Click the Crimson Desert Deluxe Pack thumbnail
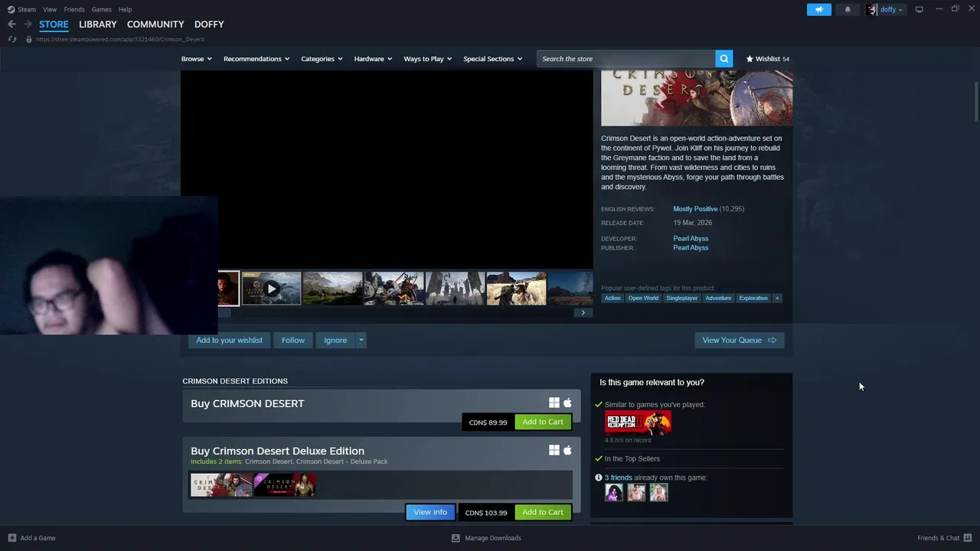980x551 pixels. click(x=284, y=485)
